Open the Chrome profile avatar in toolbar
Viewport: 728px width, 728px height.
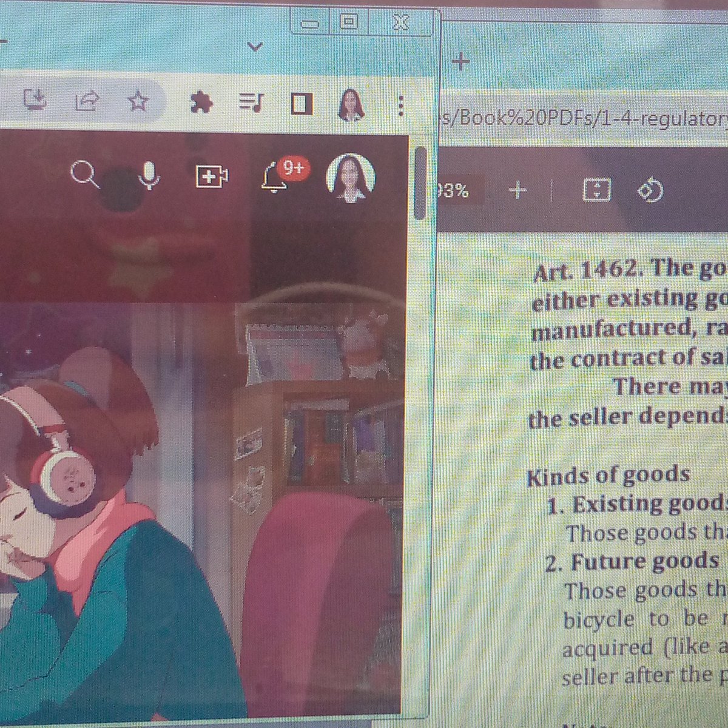click(351, 105)
